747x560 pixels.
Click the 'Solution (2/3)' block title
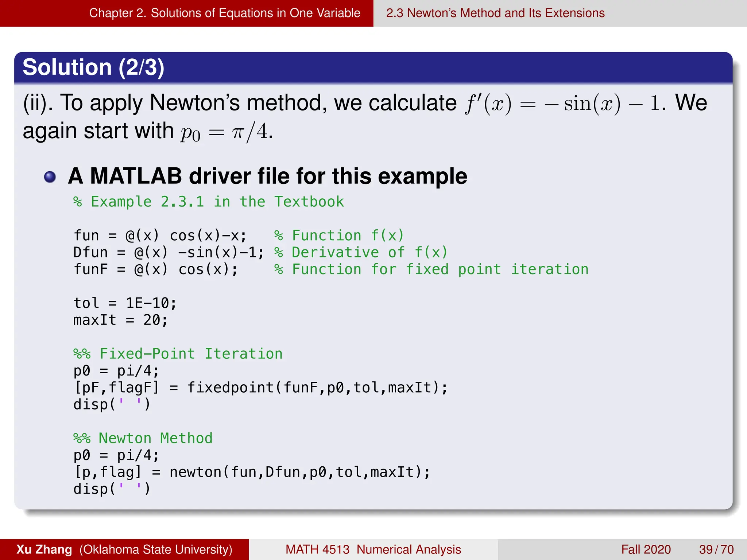click(93, 67)
